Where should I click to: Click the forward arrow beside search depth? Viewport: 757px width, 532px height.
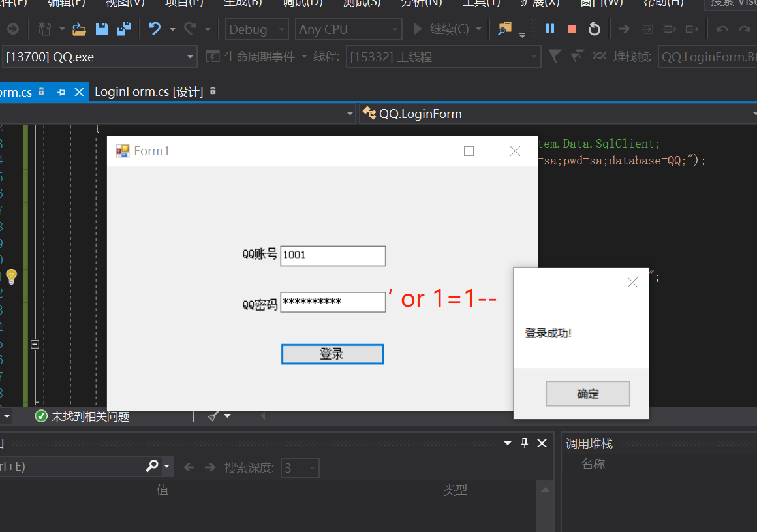coord(210,467)
